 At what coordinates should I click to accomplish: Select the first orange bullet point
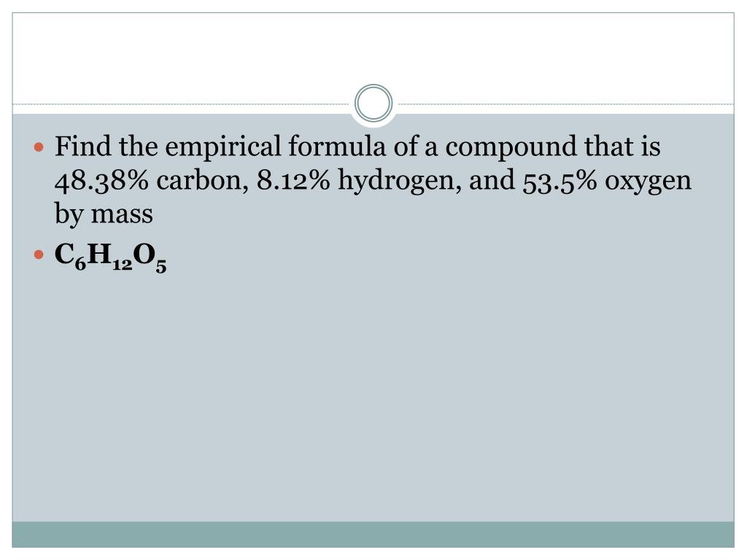coord(39,147)
